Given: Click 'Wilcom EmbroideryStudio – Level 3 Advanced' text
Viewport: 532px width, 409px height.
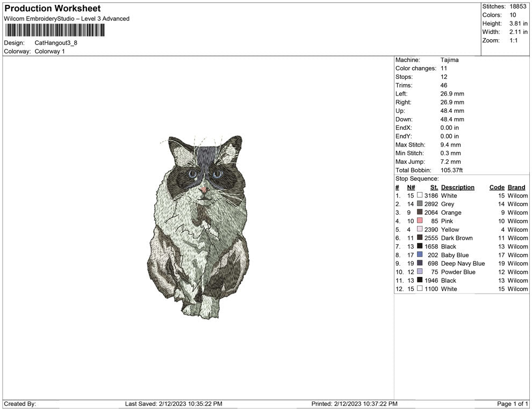Looking at the screenshot, I should pyautogui.click(x=67, y=19).
